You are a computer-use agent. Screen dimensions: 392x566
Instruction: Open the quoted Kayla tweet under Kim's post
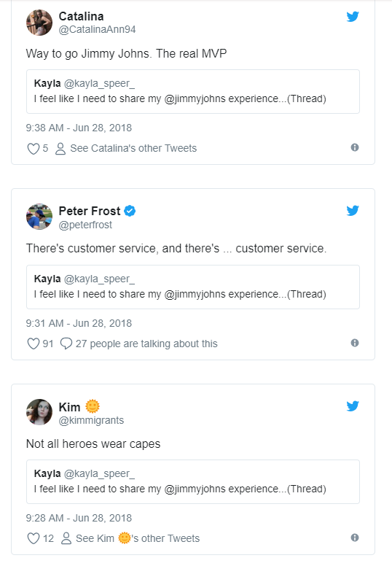tap(193, 481)
